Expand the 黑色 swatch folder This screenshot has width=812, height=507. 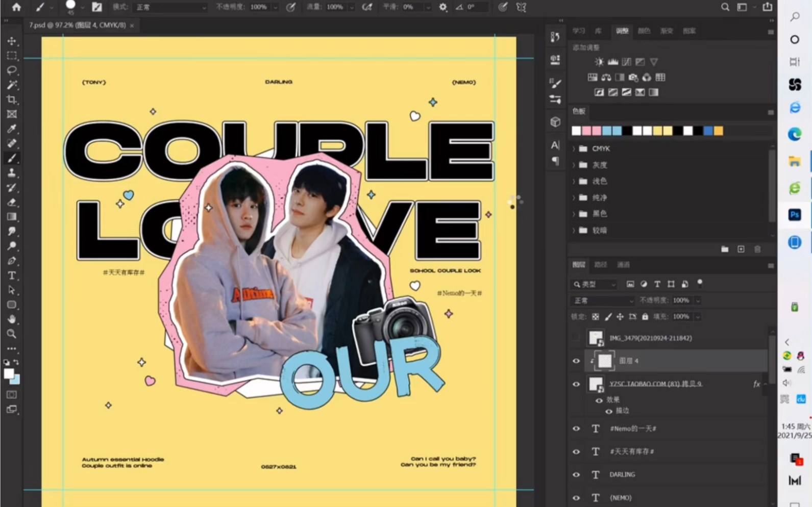574,214
